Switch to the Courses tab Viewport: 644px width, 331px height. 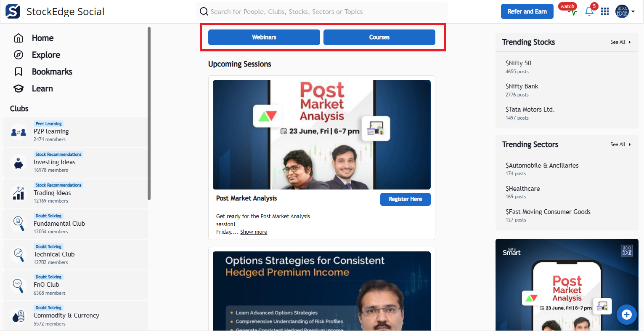379,37
